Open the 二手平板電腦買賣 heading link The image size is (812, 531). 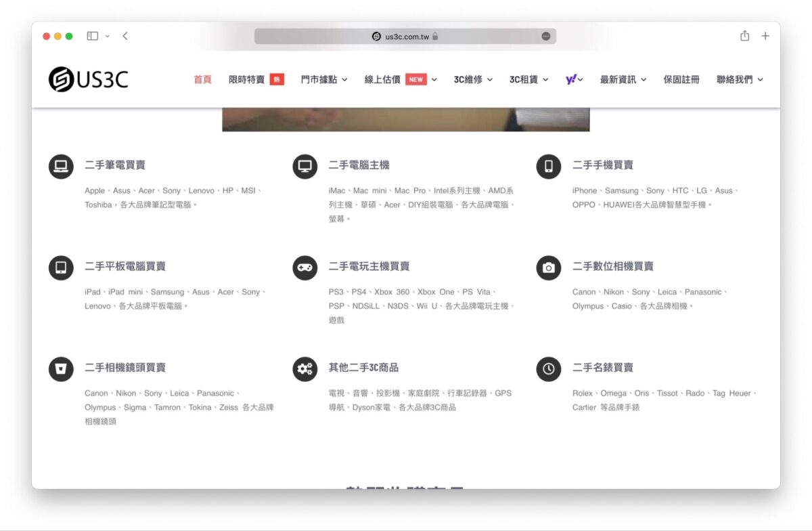pos(125,266)
